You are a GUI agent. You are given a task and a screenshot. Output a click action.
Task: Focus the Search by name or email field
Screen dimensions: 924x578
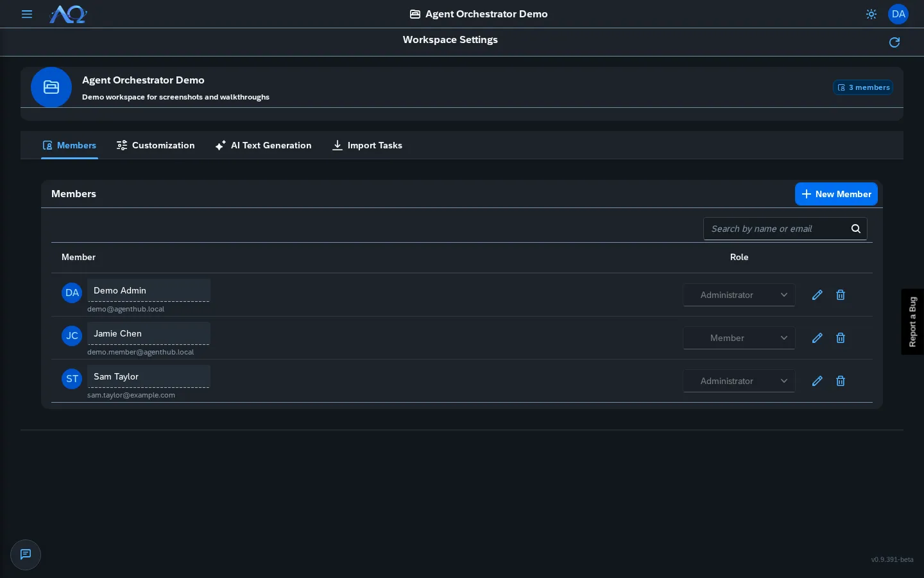click(775, 229)
